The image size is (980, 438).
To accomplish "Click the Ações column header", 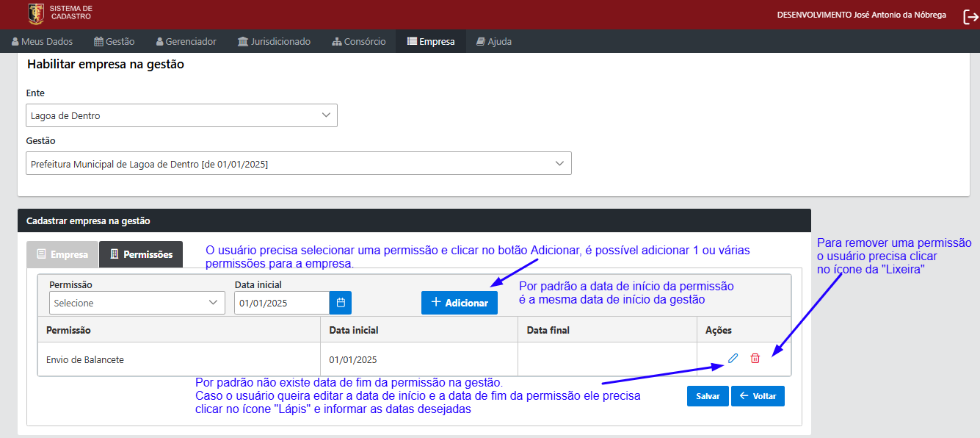I will [x=744, y=330].
